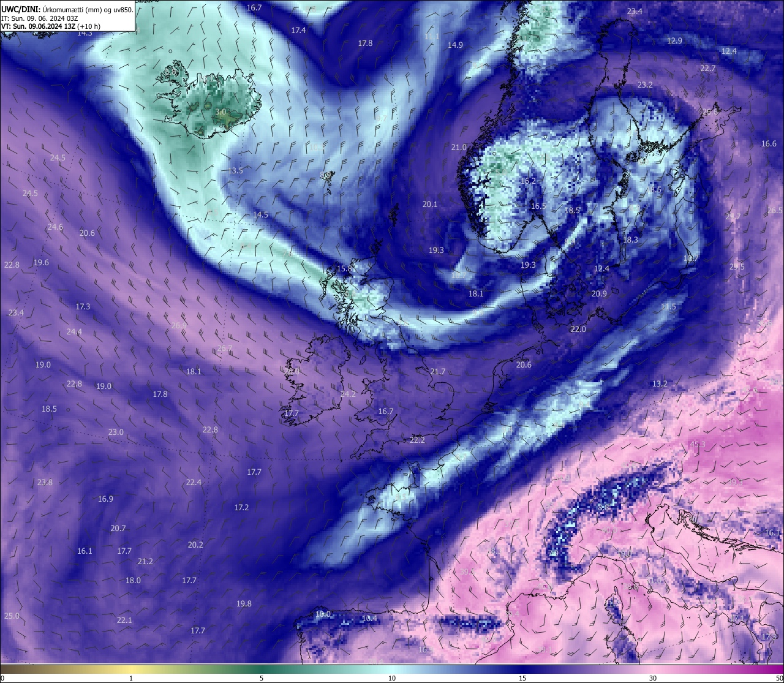Click the 21.2 value label
Image resolution: width=784 pixels, height=683 pixels.
145,561
